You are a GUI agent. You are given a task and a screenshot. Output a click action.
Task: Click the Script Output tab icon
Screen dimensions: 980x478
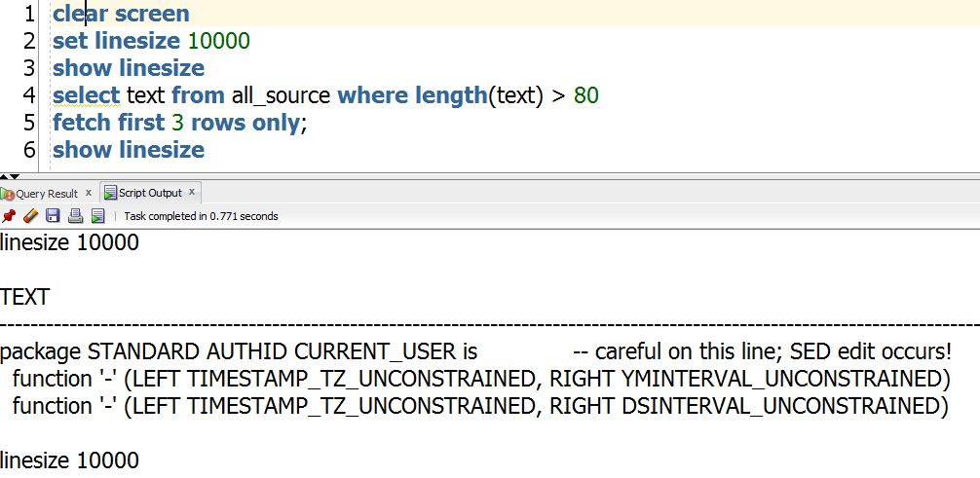tap(110, 193)
